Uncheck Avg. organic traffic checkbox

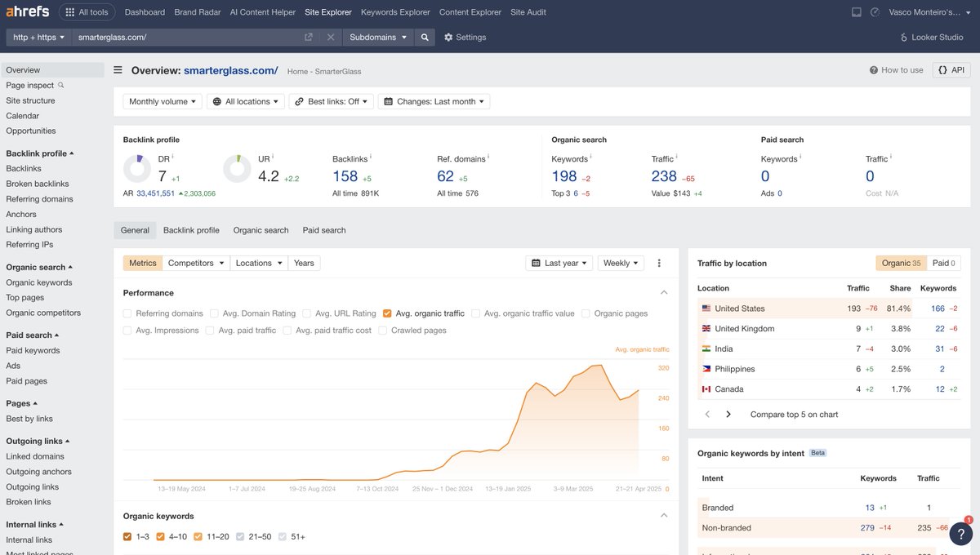tap(387, 313)
